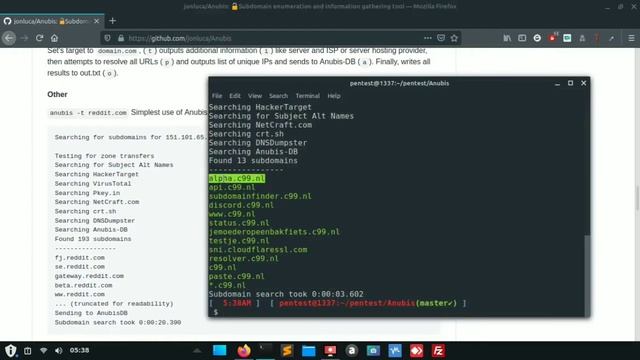Launch FileZilla from taskbar
This screenshot has width=640, height=360.
pos(438,351)
